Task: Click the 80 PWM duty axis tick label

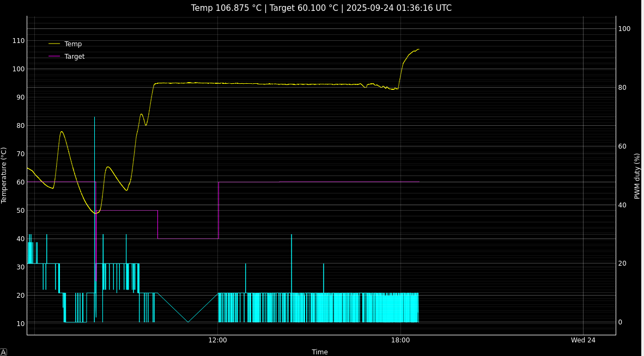Action: point(623,87)
